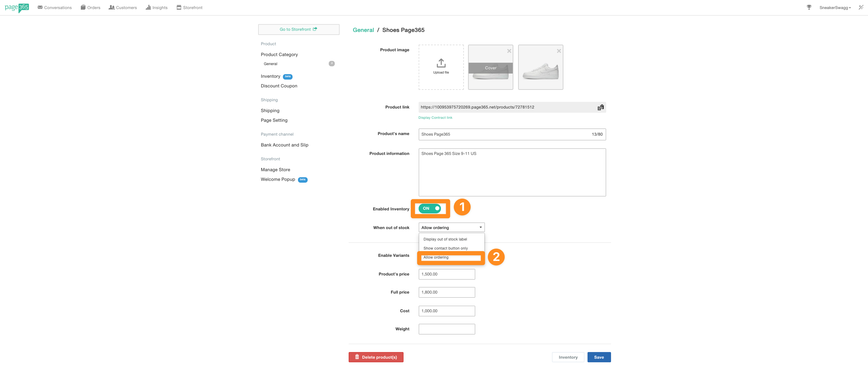Select Display out of stock label option
This screenshot has height=387, width=868.
pyautogui.click(x=445, y=239)
